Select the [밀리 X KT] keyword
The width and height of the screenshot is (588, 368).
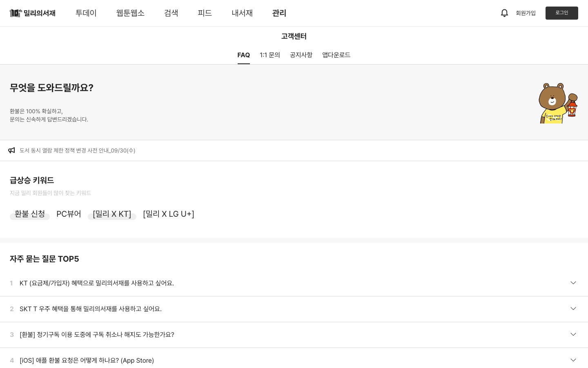point(112,214)
